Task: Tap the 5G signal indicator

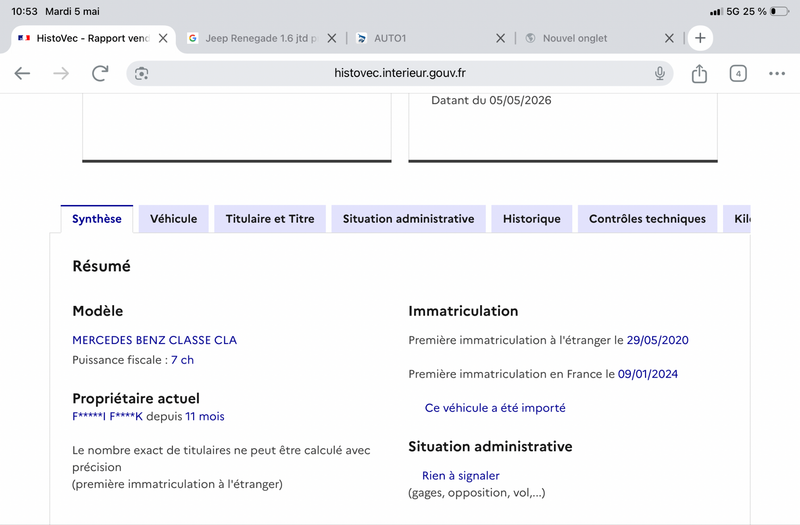Action: pyautogui.click(x=733, y=11)
